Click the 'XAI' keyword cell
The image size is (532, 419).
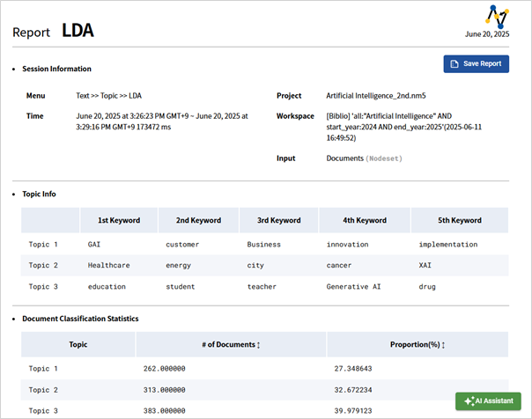point(425,266)
